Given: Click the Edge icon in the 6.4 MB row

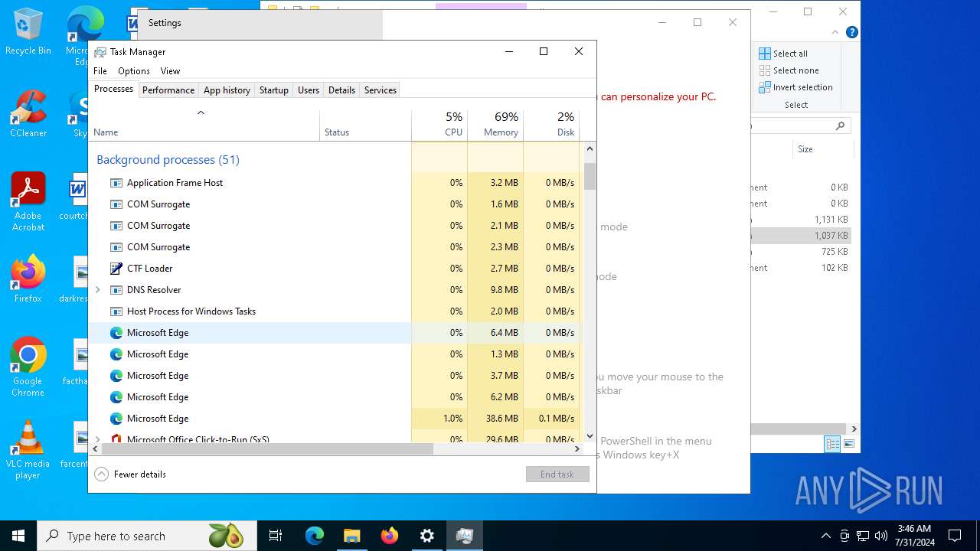Looking at the screenshot, I should pyautogui.click(x=116, y=333).
